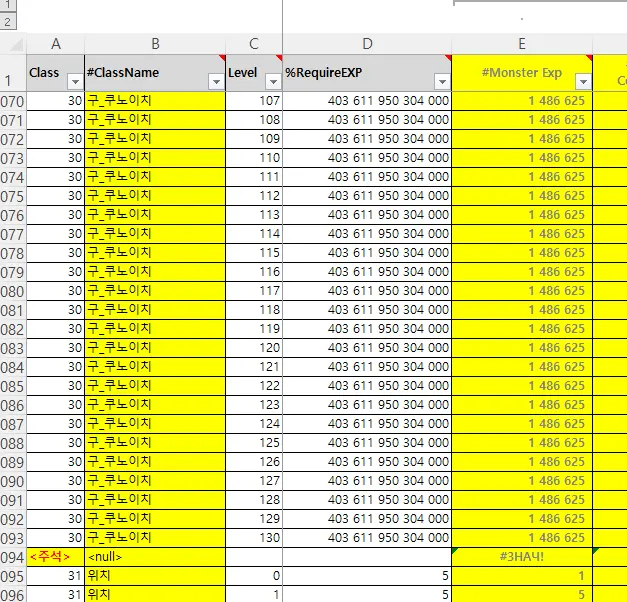The height and width of the screenshot is (602, 627).
Task: Select row header 096
Action: pyautogui.click(x=13, y=595)
